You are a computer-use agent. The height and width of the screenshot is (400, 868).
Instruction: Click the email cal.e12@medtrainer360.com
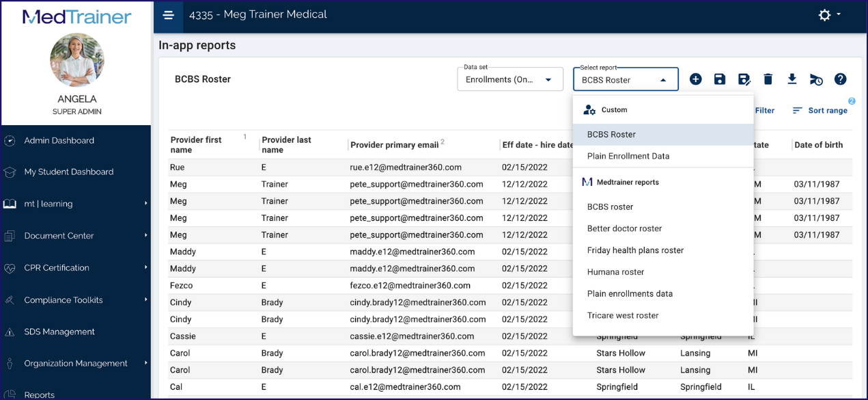pyautogui.click(x=405, y=387)
